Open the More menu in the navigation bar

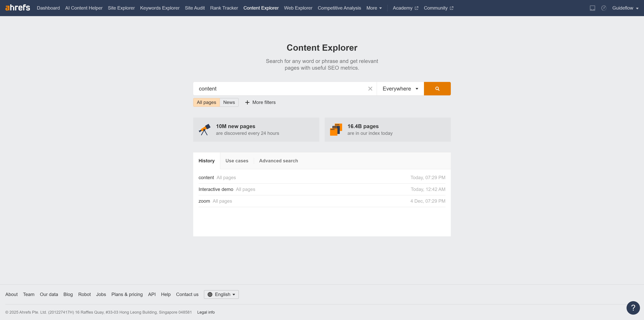click(374, 8)
